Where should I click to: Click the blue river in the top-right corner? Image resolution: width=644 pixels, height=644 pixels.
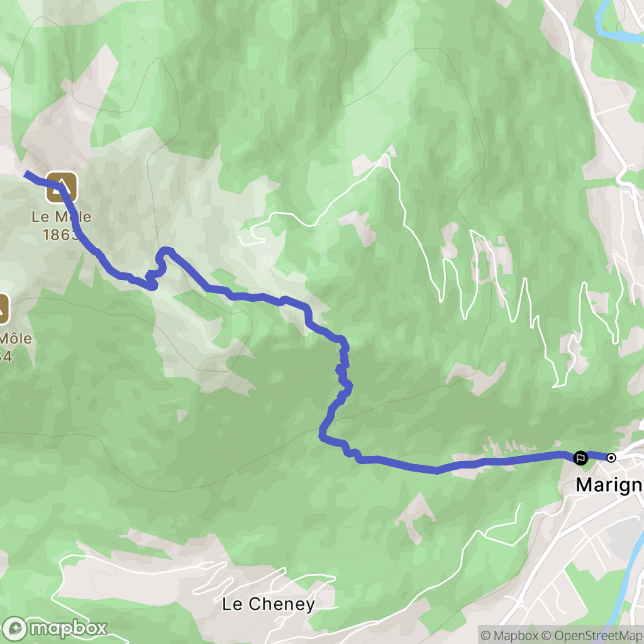[x=616, y=25]
